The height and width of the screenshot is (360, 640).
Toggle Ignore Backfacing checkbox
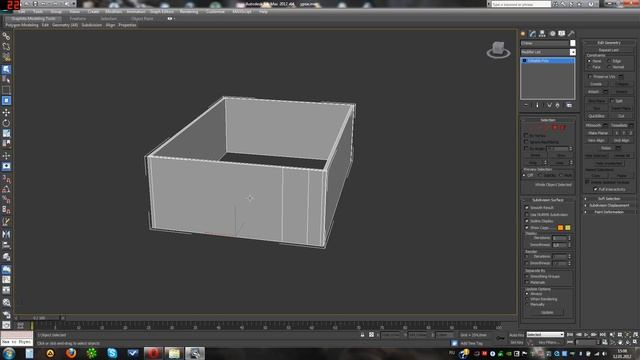click(x=527, y=142)
